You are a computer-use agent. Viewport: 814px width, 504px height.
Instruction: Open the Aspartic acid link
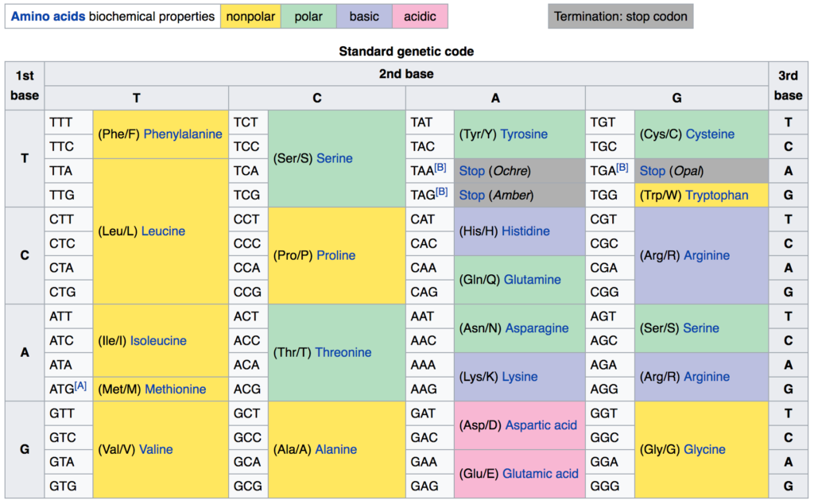point(541,425)
